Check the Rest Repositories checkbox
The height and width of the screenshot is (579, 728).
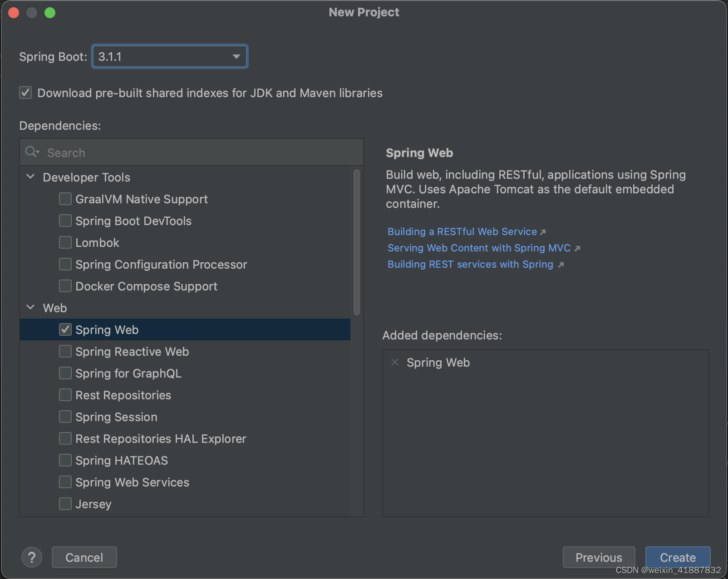click(65, 395)
